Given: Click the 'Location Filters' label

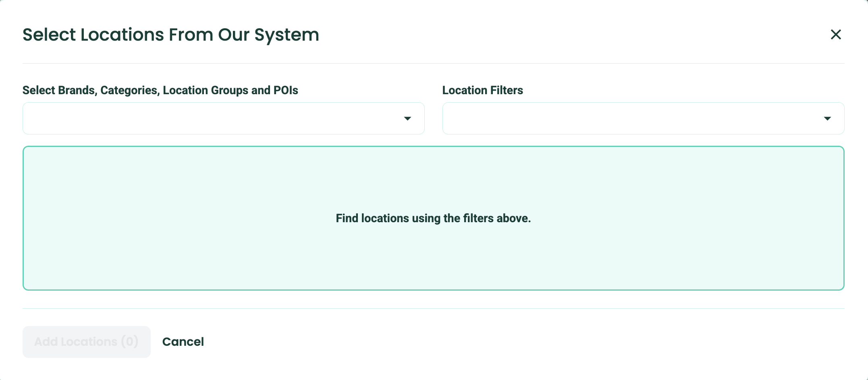Looking at the screenshot, I should tap(482, 90).
